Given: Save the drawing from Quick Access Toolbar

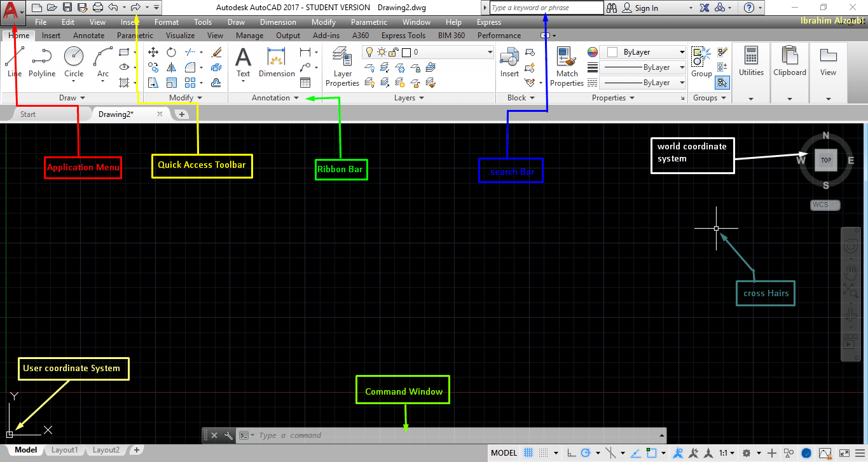Looking at the screenshot, I should click(x=67, y=8).
